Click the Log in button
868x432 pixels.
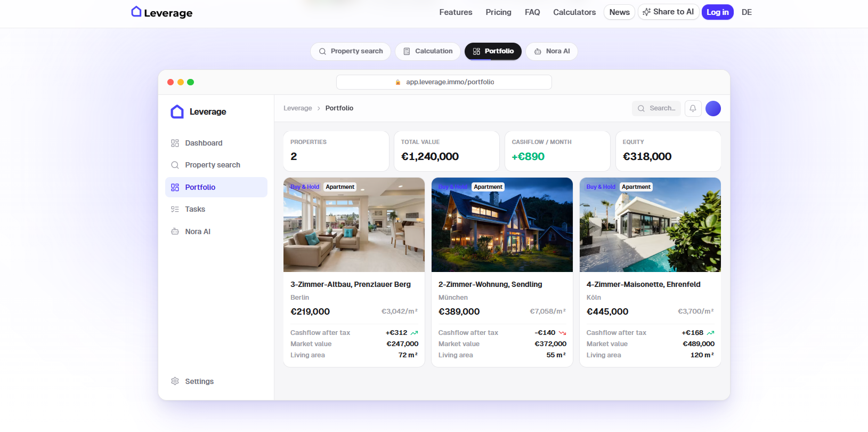[x=717, y=12]
